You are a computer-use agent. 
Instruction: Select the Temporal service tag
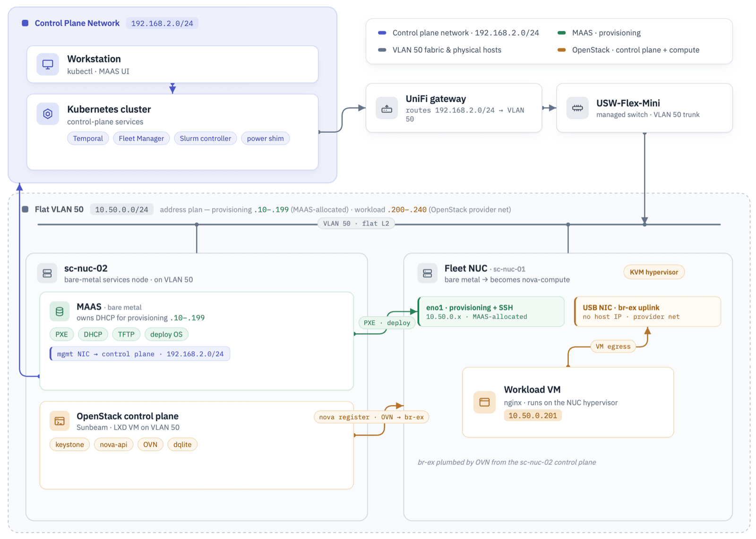(88, 139)
